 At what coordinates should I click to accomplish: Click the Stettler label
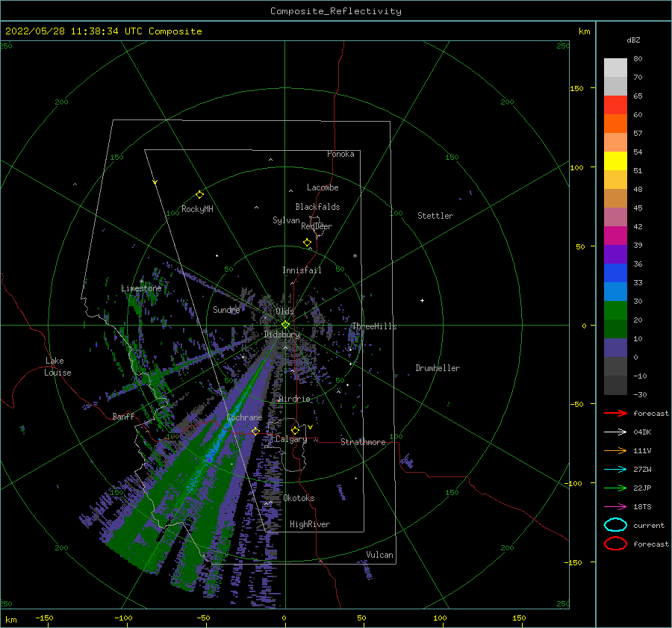pyautogui.click(x=435, y=216)
